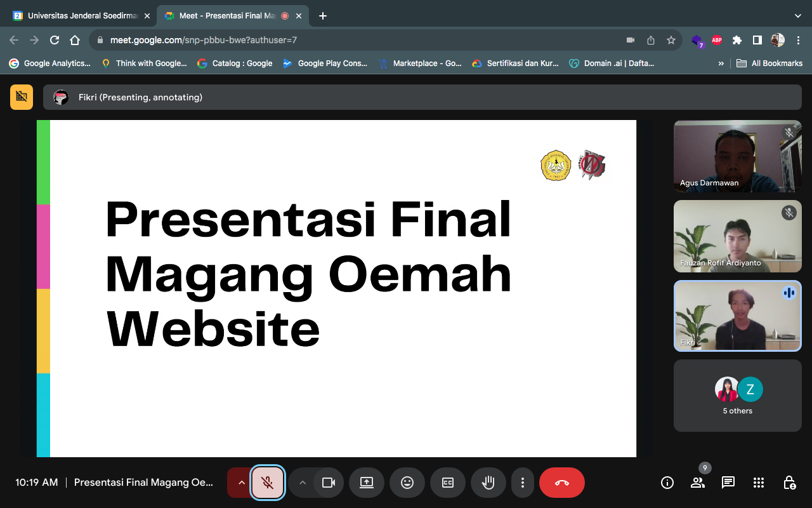Open the in-call chat panel
812x508 pixels.
point(728,483)
